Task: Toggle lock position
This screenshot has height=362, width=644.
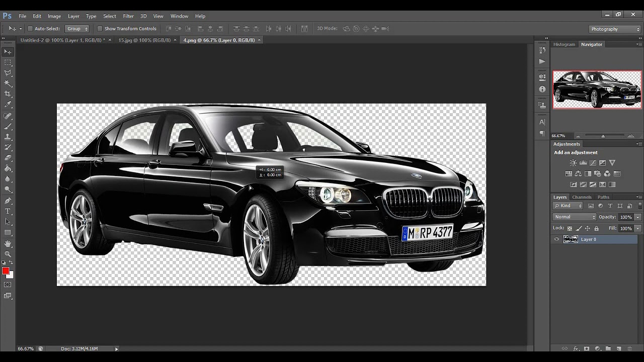Action: (x=587, y=228)
